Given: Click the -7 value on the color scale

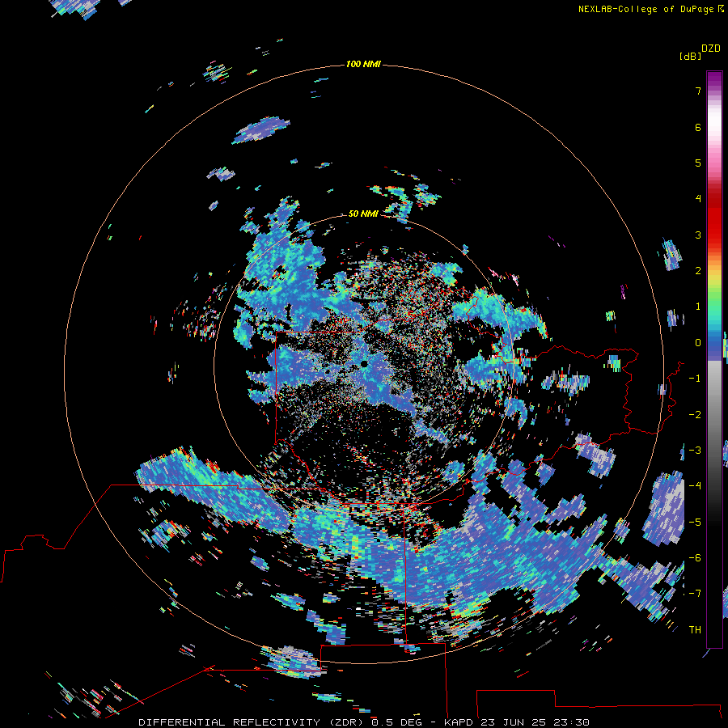Looking at the screenshot, I should pos(695,594).
